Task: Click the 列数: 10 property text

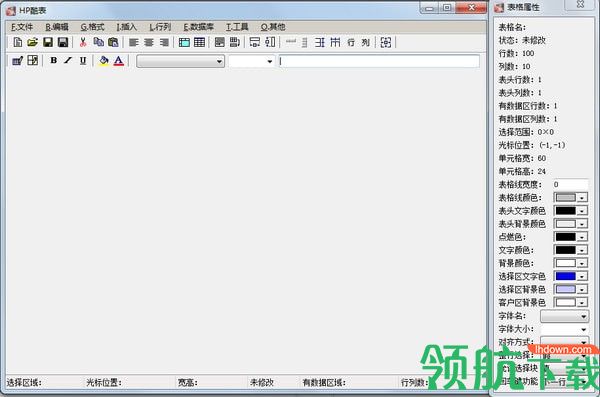Action: [514, 66]
